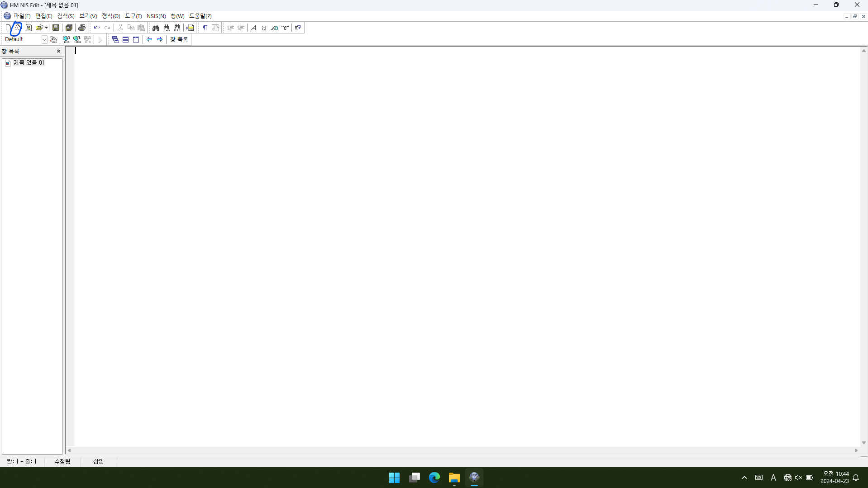Print the script with printer icon
This screenshot has width=868, height=488.
82,28
